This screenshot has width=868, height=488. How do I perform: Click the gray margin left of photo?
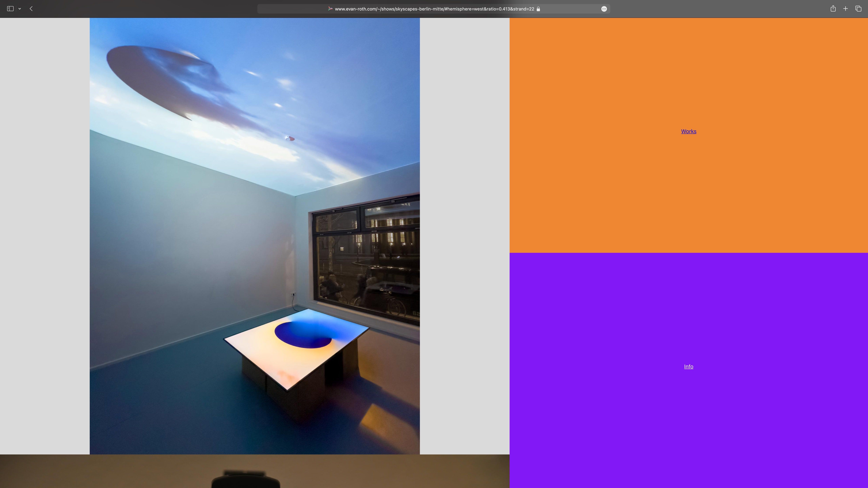[44, 236]
